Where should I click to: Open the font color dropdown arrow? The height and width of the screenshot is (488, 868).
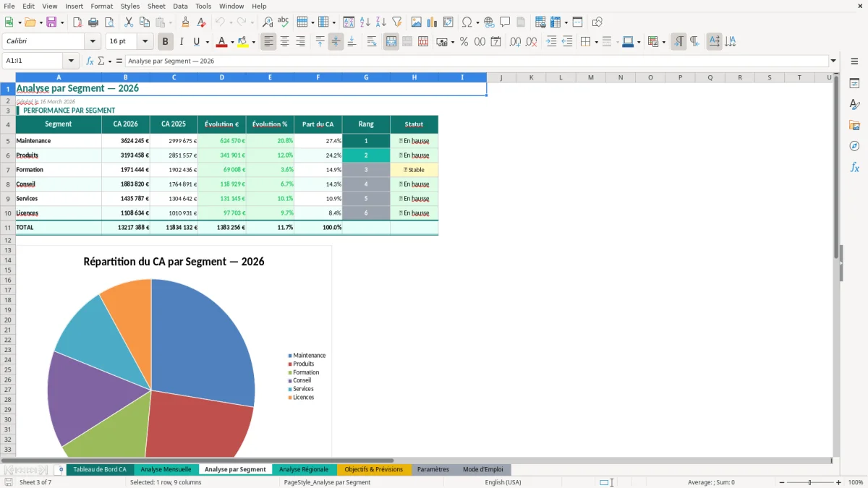click(x=232, y=42)
